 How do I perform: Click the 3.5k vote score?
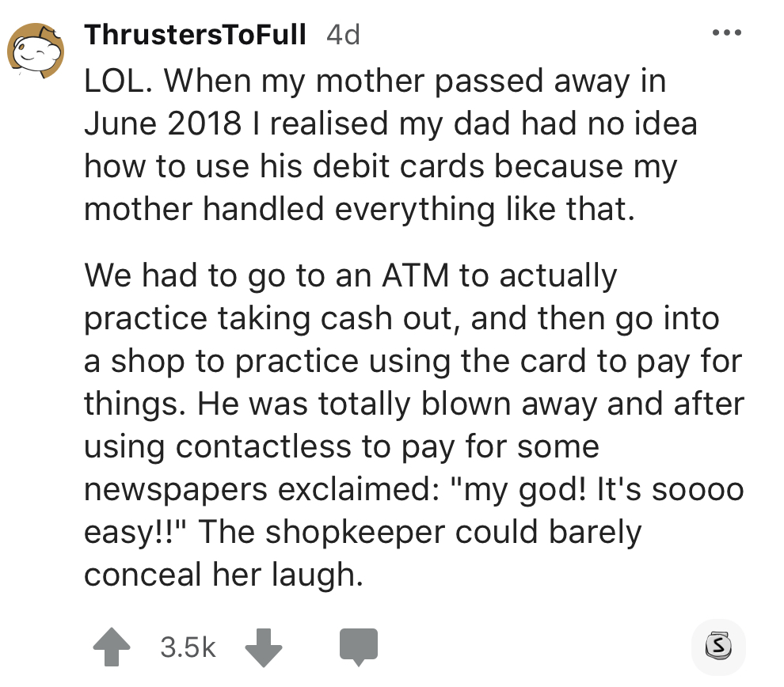[188, 647]
